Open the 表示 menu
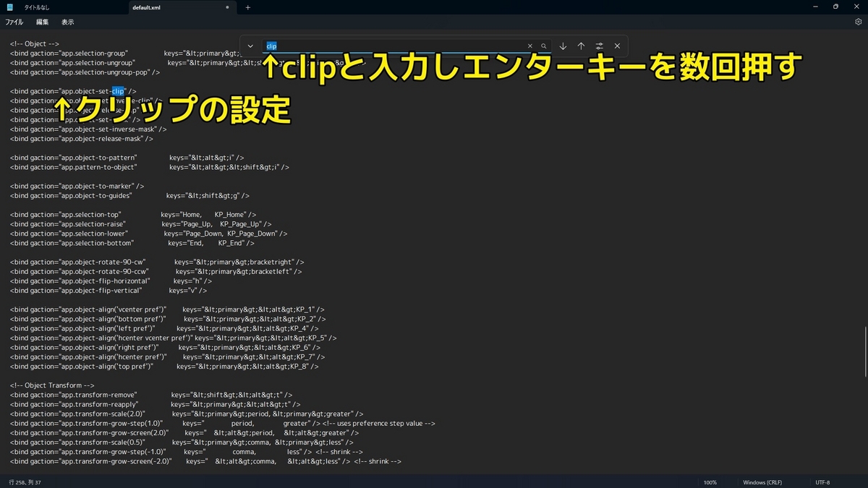 67,22
